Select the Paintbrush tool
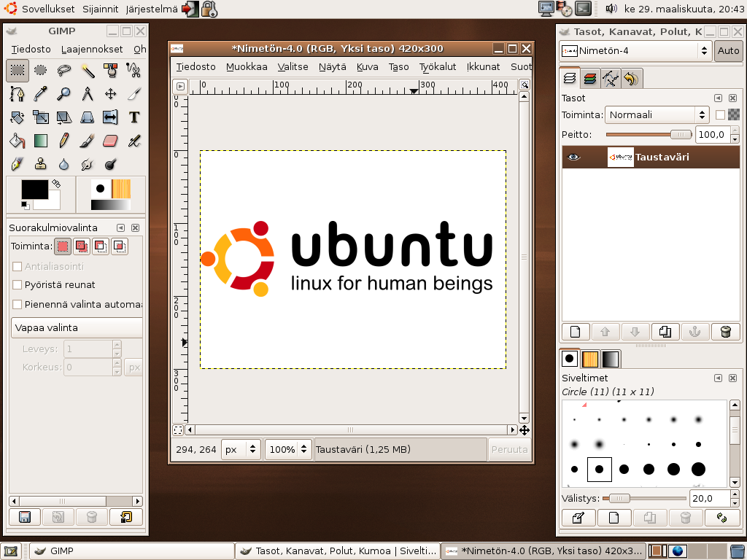The width and height of the screenshot is (747, 560). coord(88,141)
